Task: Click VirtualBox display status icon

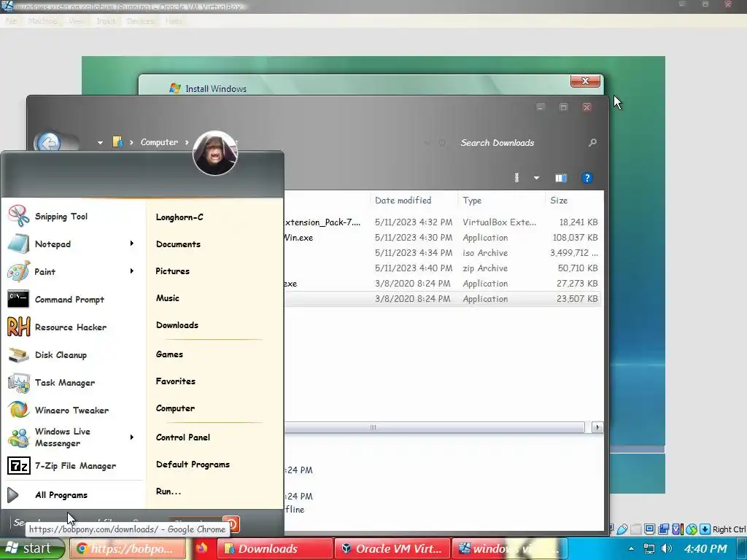Action: (649, 529)
